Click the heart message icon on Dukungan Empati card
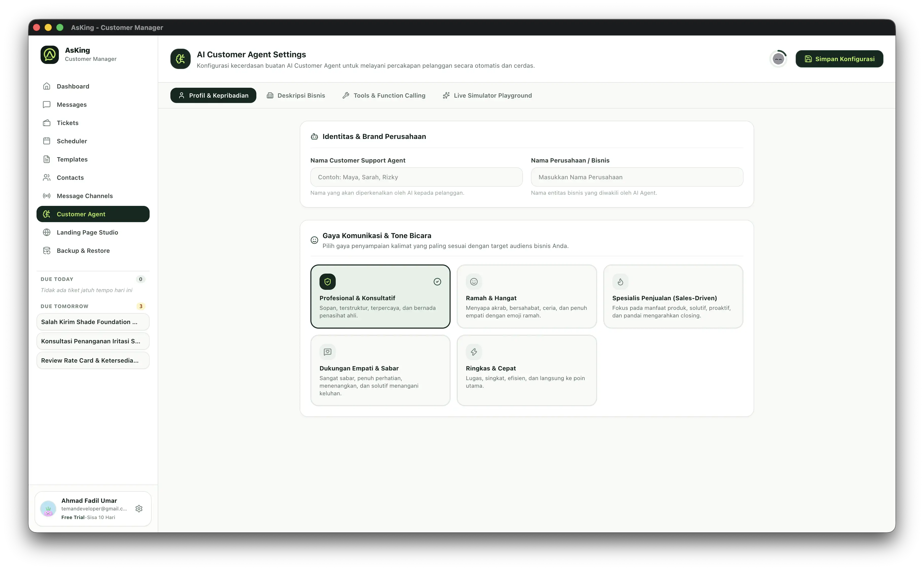 (328, 352)
